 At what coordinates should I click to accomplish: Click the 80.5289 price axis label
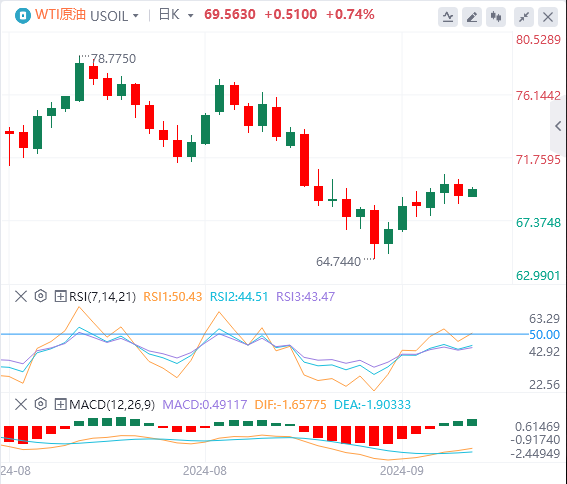pyautogui.click(x=538, y=39)
